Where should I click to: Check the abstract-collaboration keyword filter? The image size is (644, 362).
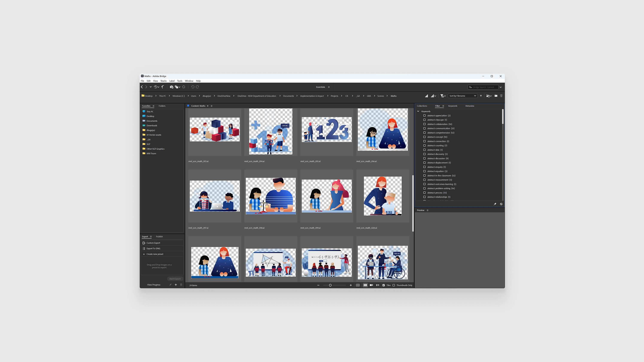(x=424, y=124)
